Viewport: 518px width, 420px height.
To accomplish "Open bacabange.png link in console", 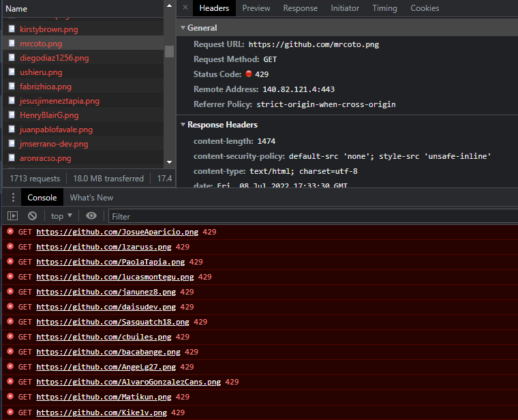I will [x=108, y=352].
